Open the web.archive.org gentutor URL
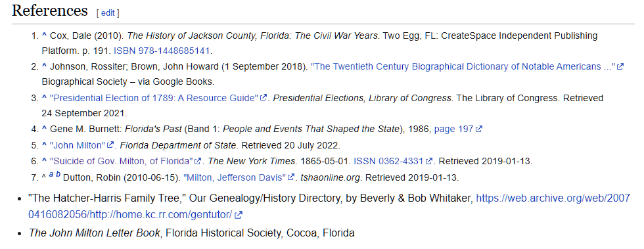The height and width of the screenshot is (249, 644). click(x=329, y=207)
